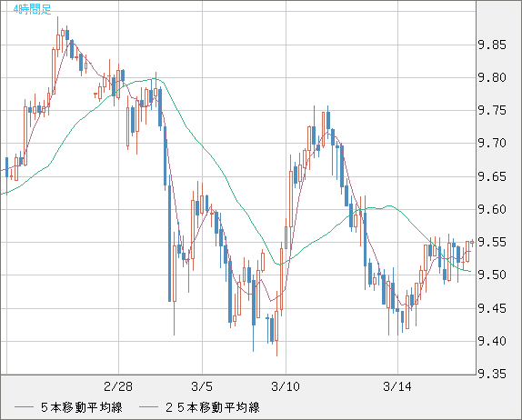The width and height of the screenshot is (522, 420).
Task: Click the 9.70 price axis label
Action: (x=492, y=144)
